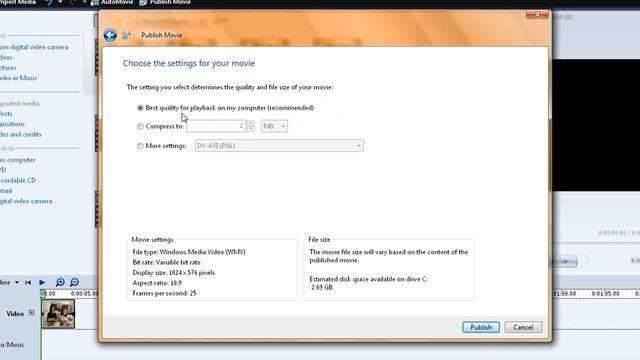Viewport: 640px width, 360px height.
Task: Open the Transitions link in the sidebar
Action: coord(12,124)
